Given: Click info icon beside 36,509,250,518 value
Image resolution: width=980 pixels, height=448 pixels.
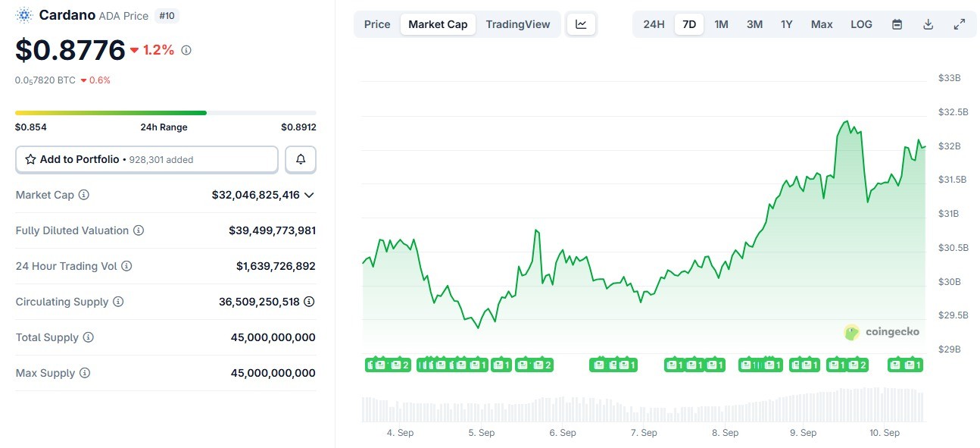Looking at the screenshot, I should point(309,302).
